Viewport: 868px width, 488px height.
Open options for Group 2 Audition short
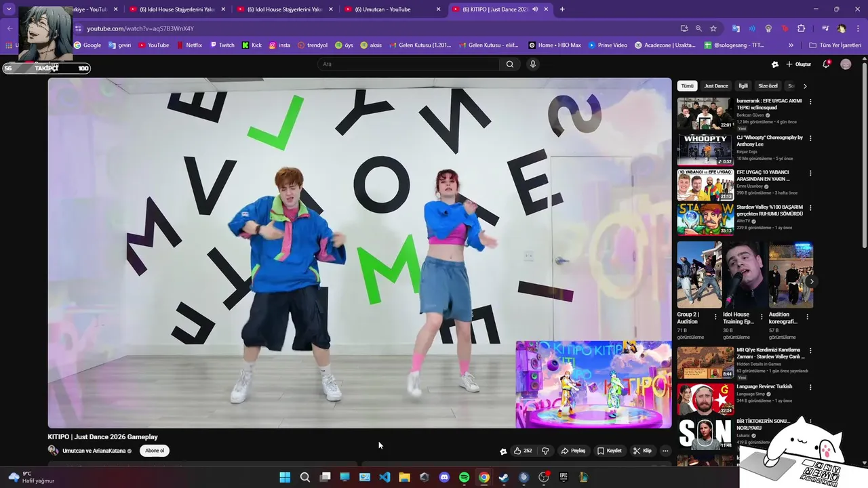(715, 317)
